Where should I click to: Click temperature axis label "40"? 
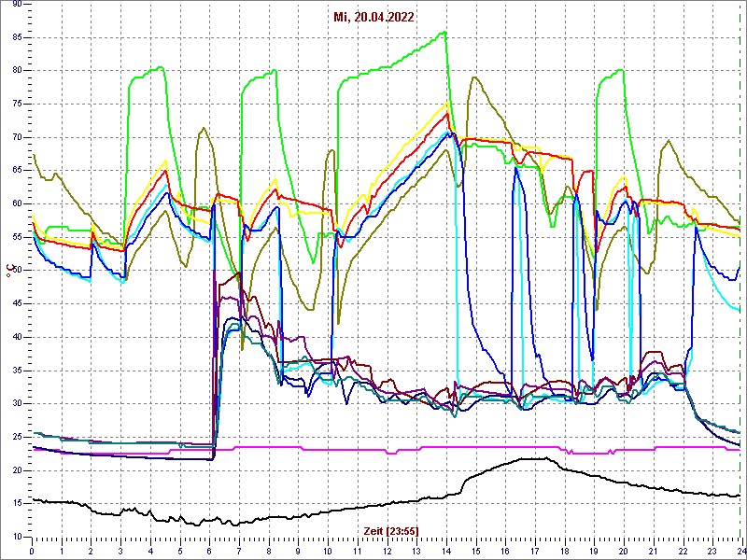(16, 338)
